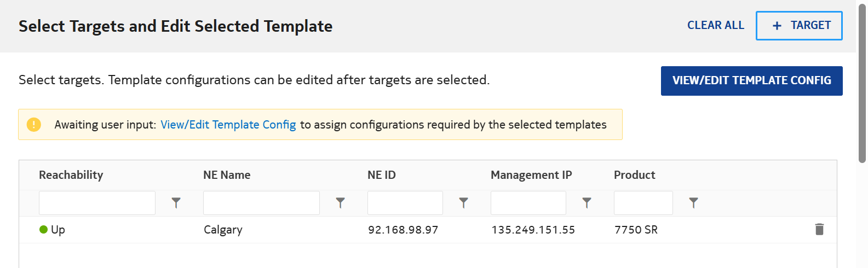This screenshot has height=268, width=868.
Task: Click the green Up status indicator
Action: pyautogui.click(x=44, y=230)
